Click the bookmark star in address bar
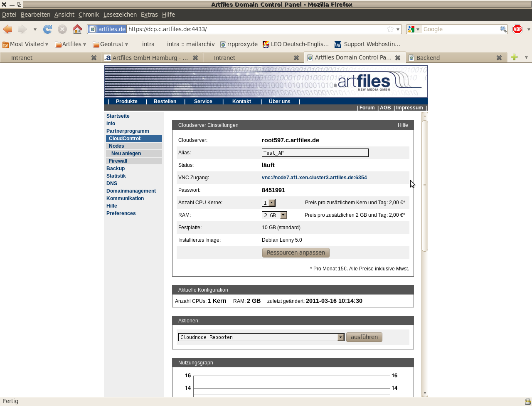 point(390,29)
